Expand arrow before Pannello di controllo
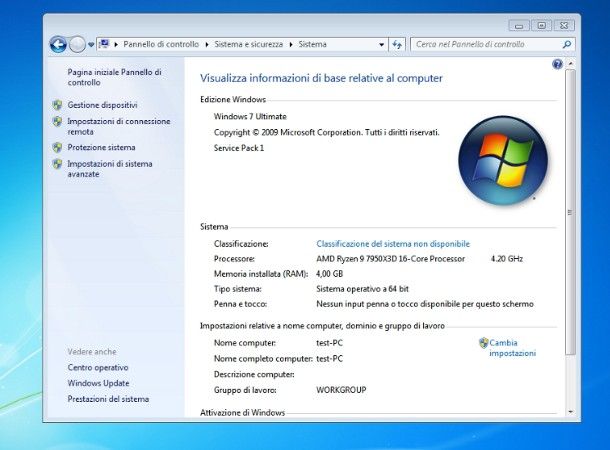This screenshot has height=450, width=610. pos(116,44)
